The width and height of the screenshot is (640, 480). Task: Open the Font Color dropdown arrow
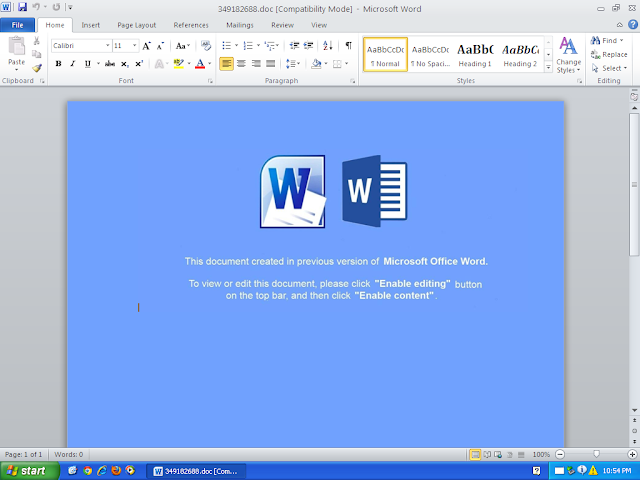coord(210,64)
